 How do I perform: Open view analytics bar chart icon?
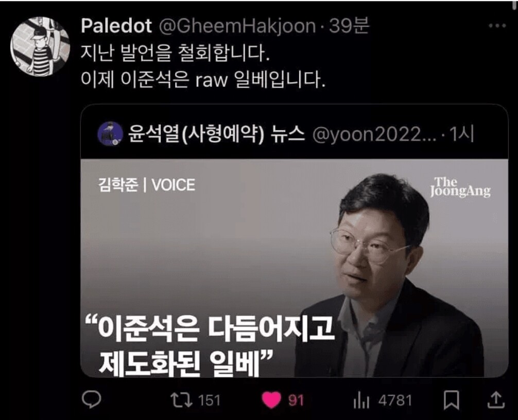click(x=361, y=400)
